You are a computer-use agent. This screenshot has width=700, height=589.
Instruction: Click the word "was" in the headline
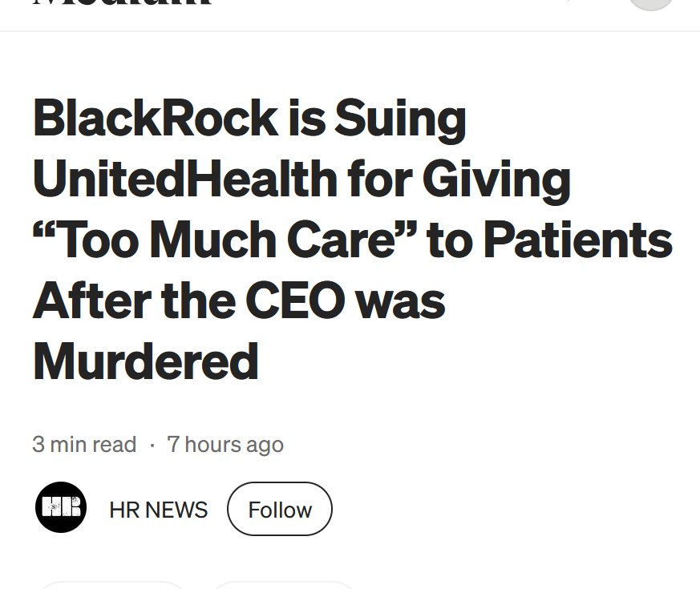coord(400,300)
